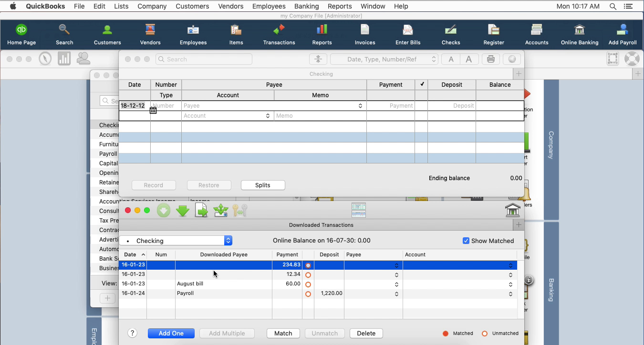Open the Vendors menu in menu bar
This screenshot has width=644, height=345.
tap(231, 6)
